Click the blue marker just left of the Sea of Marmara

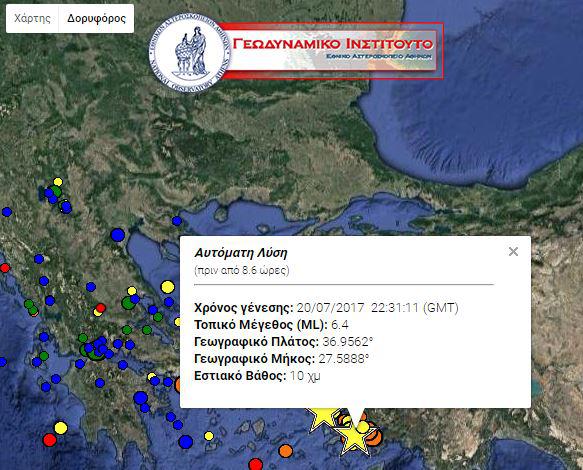coord(177,221)
